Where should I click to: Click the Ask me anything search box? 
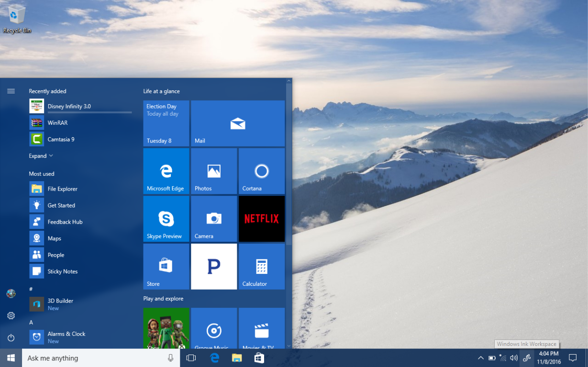pyautogui.click(x=96, y=357)
